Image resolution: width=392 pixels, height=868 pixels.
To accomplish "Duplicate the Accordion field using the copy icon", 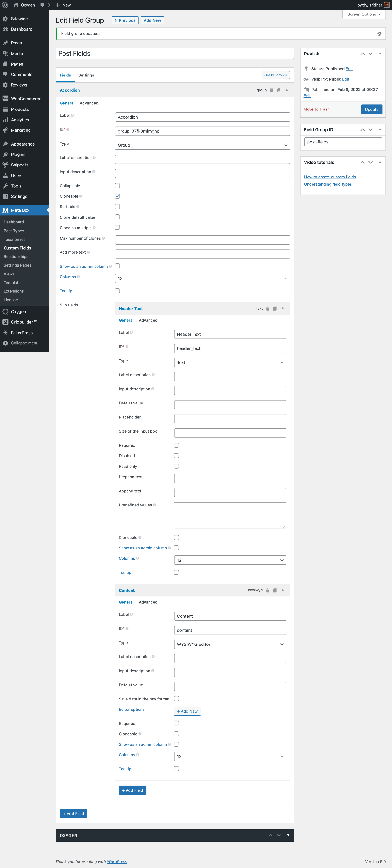I will coord(279,90).
